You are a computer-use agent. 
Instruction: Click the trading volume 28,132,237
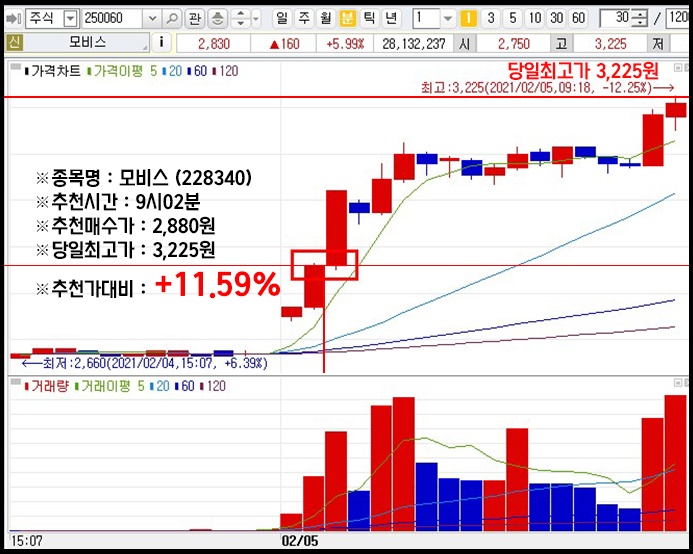click(414, 44)
